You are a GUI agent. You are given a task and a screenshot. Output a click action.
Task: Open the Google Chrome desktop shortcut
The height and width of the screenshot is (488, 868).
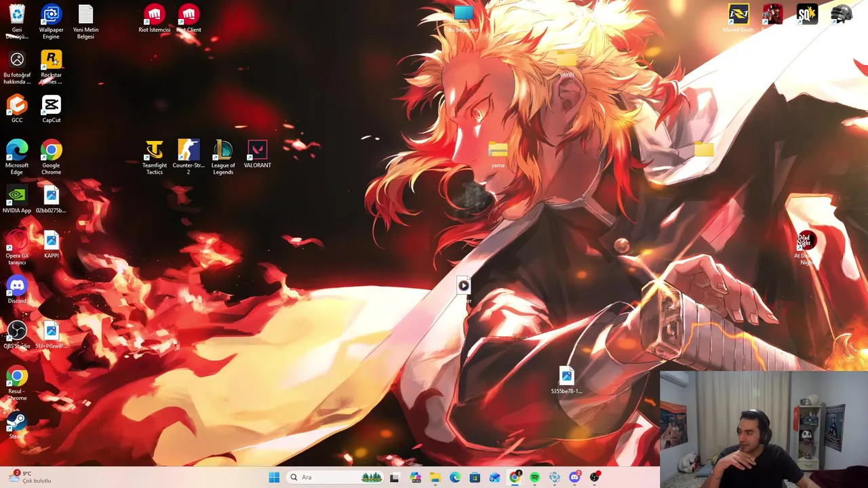click(x=51, y=150)
